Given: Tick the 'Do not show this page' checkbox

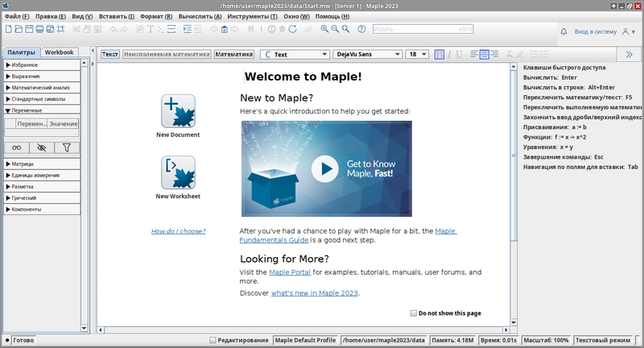Looking at the screenshot, I should (414, 313).
